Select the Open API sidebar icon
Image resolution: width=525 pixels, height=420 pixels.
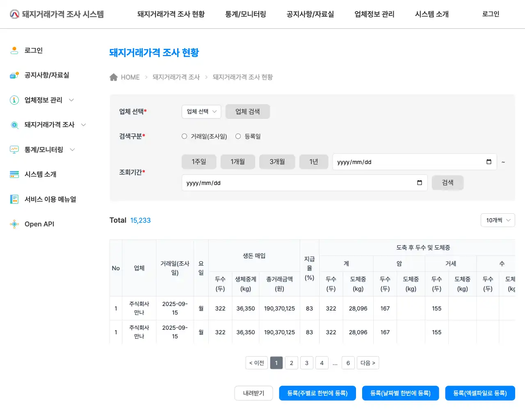click(14, 224)
